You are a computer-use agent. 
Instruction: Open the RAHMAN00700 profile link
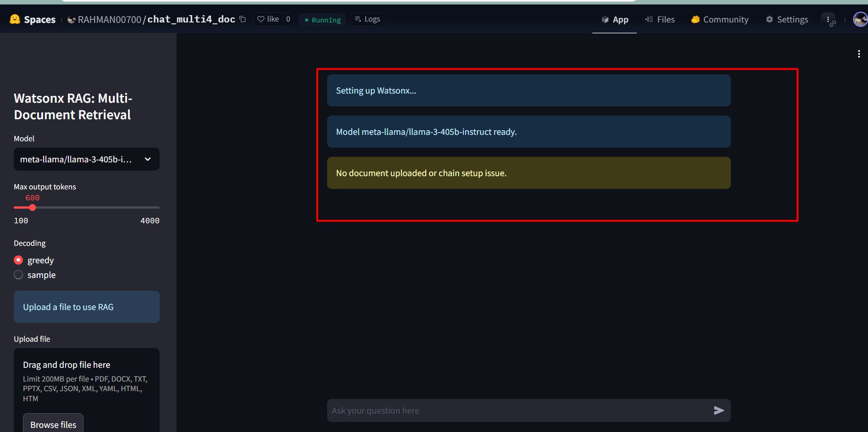(110, 19)
